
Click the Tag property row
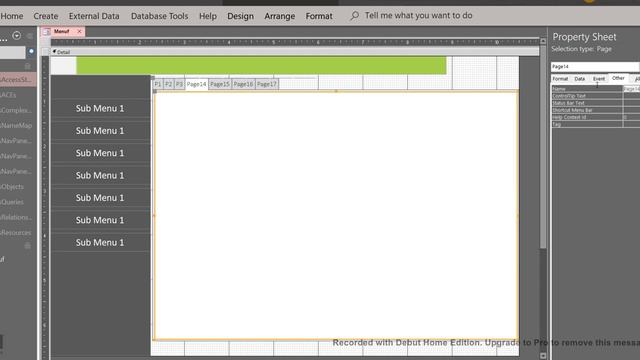click(x=596, y=124)
